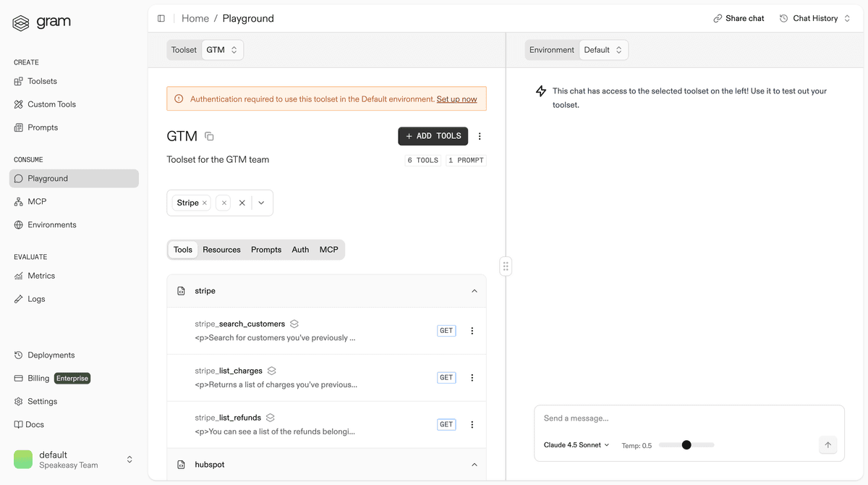The image size is (868, 485).
Task: Go to MCP under Consume
Action: click(35, 201)
